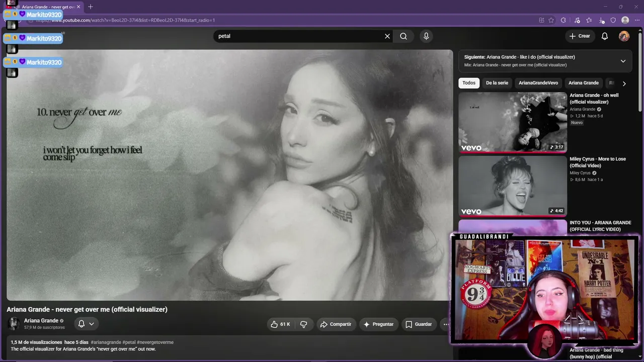Open the browser profile icon
Viewport: 644px width, 362px height.
tap(625, 20)
